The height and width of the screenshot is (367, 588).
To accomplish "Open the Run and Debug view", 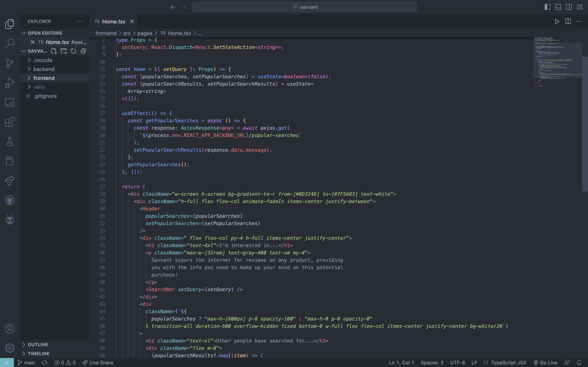I will pos(10,83).
